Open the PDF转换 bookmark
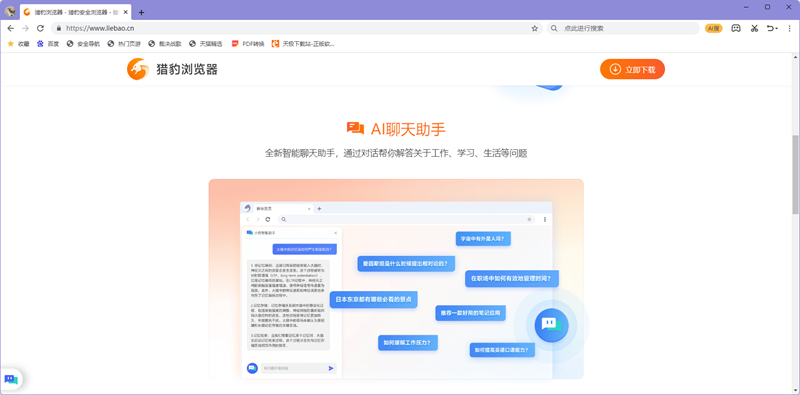The image size is (800, 395). click(248, 44)
